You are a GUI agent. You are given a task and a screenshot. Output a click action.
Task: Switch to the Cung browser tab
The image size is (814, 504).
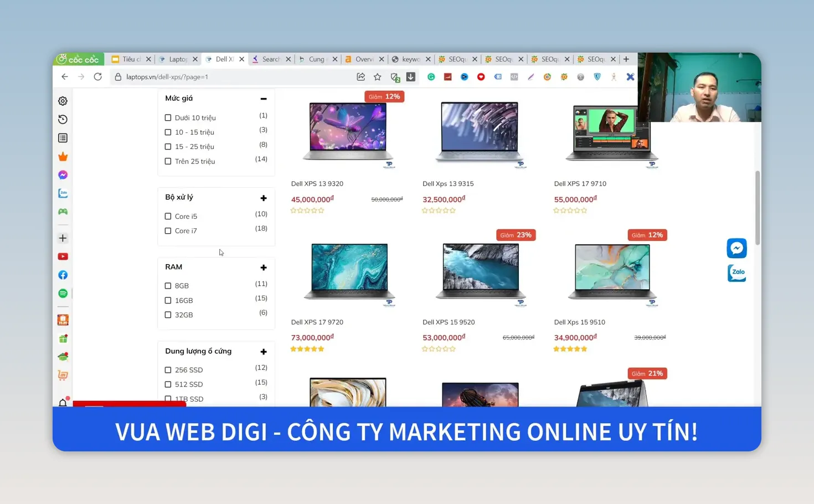317,59
